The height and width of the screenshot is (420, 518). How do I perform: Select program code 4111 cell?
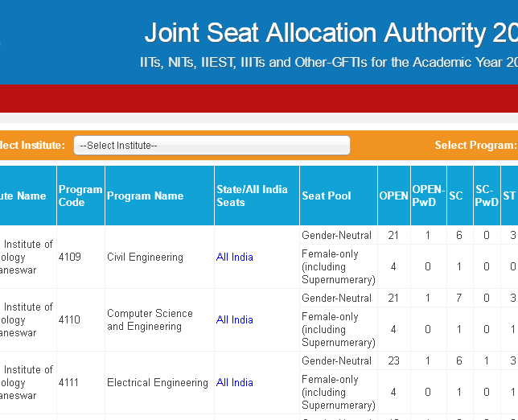click(69, 383)
